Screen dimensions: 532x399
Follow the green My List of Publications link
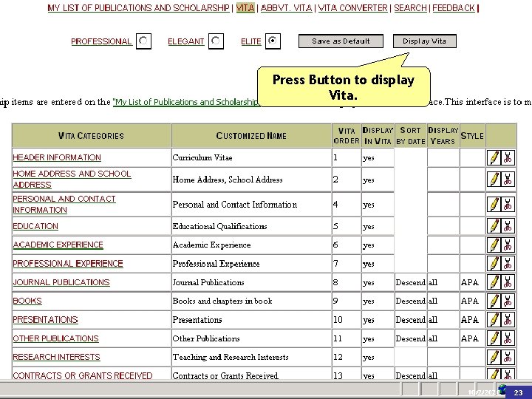click(x=185, y=102)
